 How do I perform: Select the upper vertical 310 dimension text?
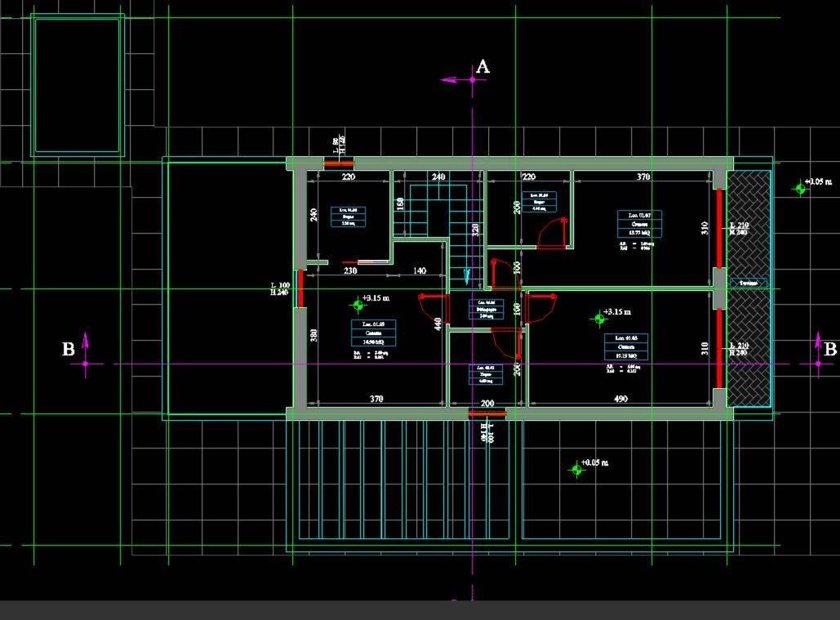click(704, 228)
